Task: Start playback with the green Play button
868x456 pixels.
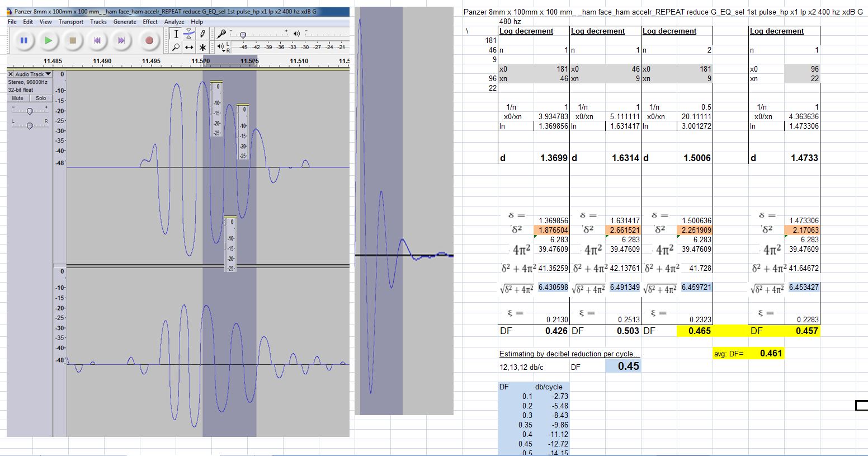Action: 49,40
